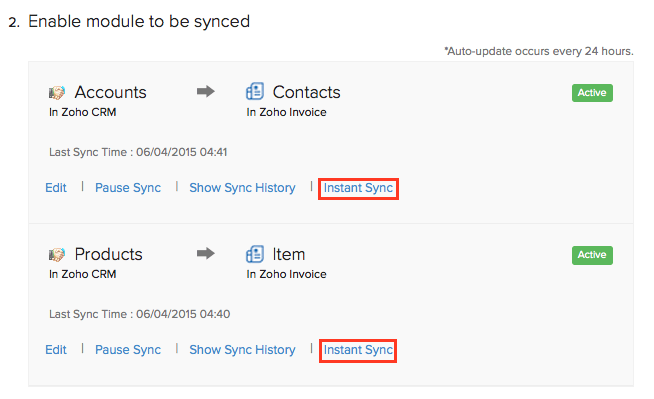Click In Zoho CRM under Accounts

[x=83, y=112]
